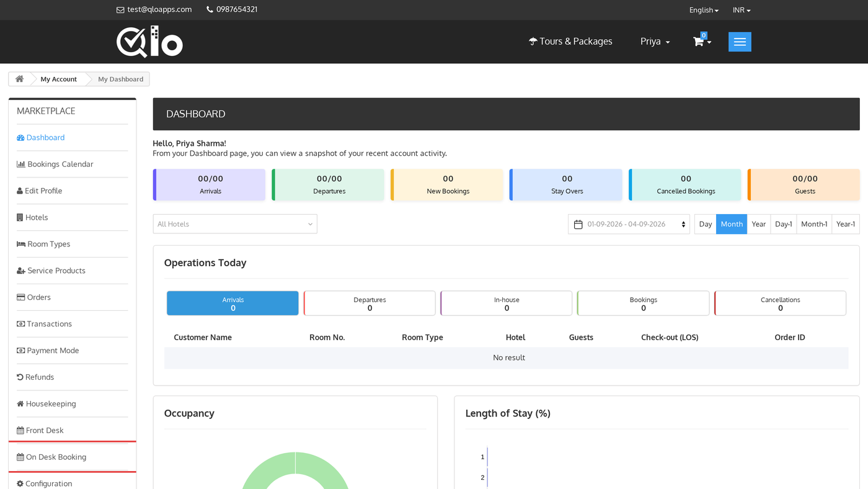Click the cart dropdown caret
Image resolution: width=868 pixels, height=489 pixels.
(x=709, y=42)
